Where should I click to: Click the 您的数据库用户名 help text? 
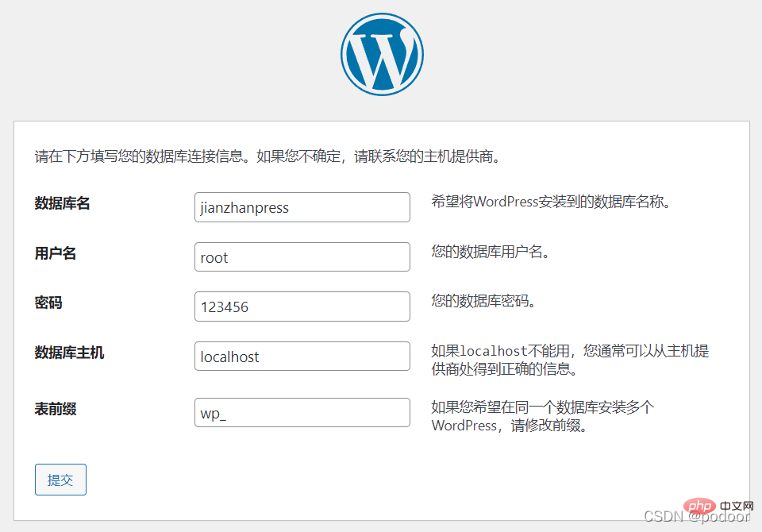coord(491,252)
